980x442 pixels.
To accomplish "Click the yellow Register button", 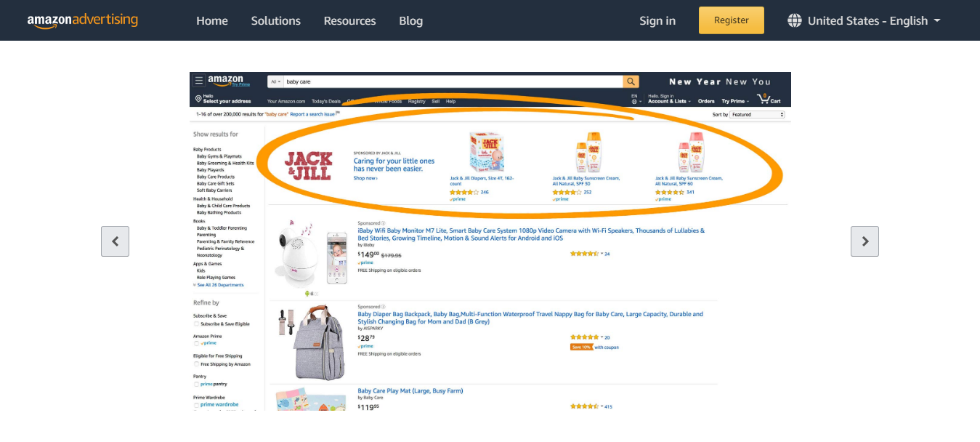I will (x=731, y=20).
